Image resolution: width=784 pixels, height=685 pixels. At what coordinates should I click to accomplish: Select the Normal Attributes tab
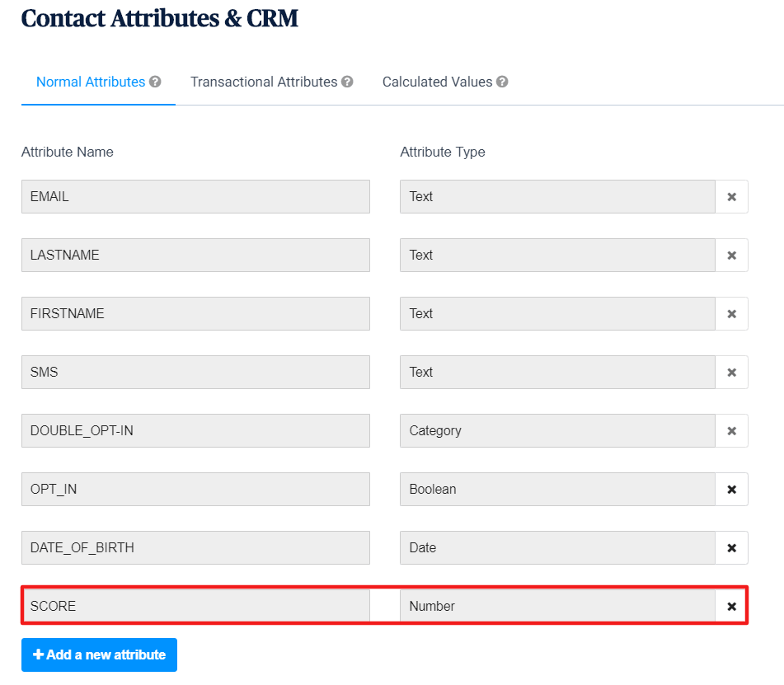[91, 82]
